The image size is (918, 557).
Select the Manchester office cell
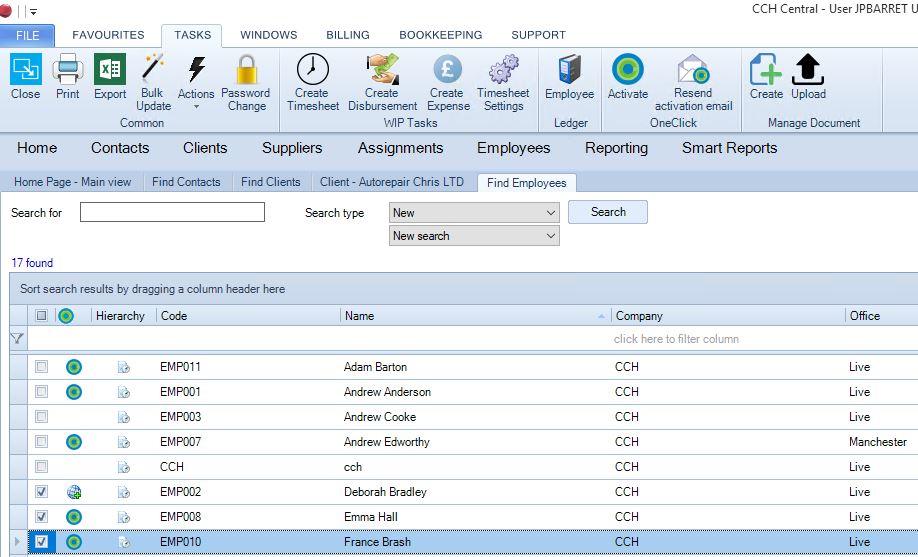pos(878,442)
